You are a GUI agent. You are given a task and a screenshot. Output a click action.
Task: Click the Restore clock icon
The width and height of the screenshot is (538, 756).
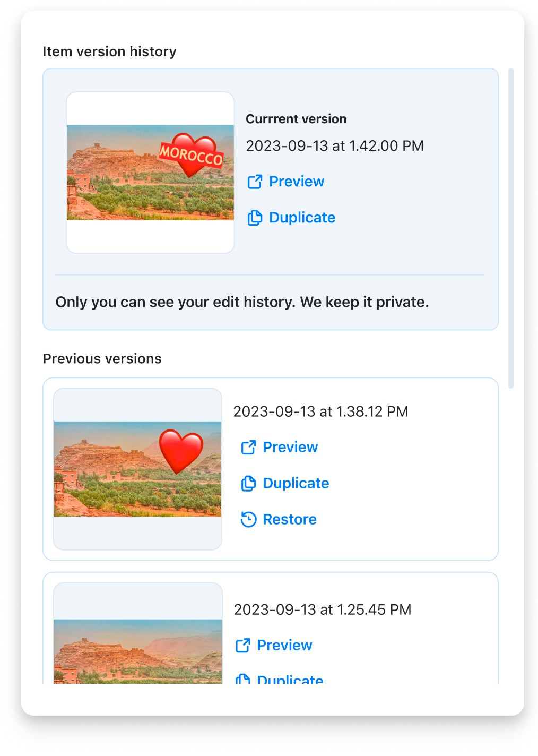pyautogui.click(x=248, y=519)
